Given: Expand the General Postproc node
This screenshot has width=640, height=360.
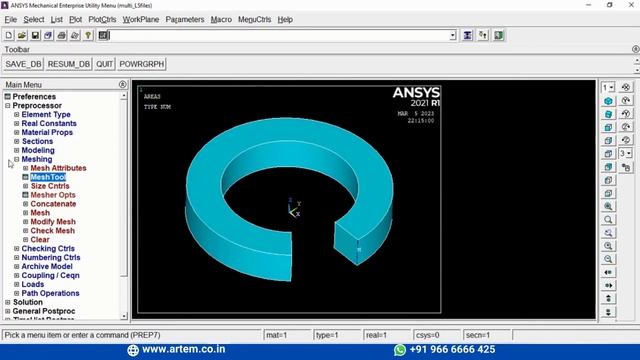Looking at the screenshot, I should (8, 311).
